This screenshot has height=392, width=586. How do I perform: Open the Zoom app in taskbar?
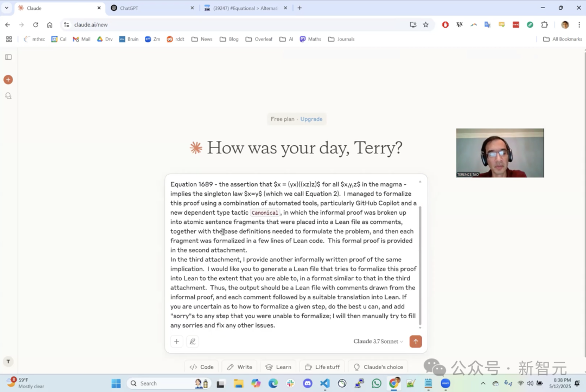(445, 383)
